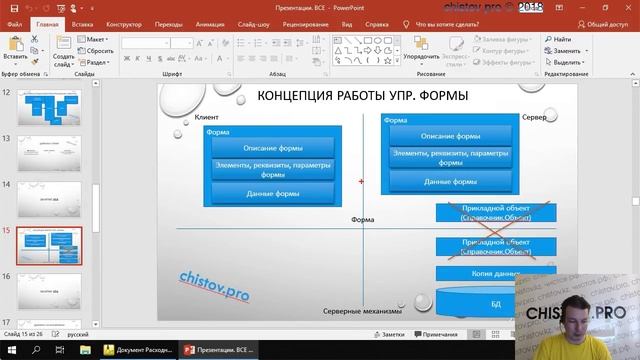Click the Найти find button

[x=558, y=39]
